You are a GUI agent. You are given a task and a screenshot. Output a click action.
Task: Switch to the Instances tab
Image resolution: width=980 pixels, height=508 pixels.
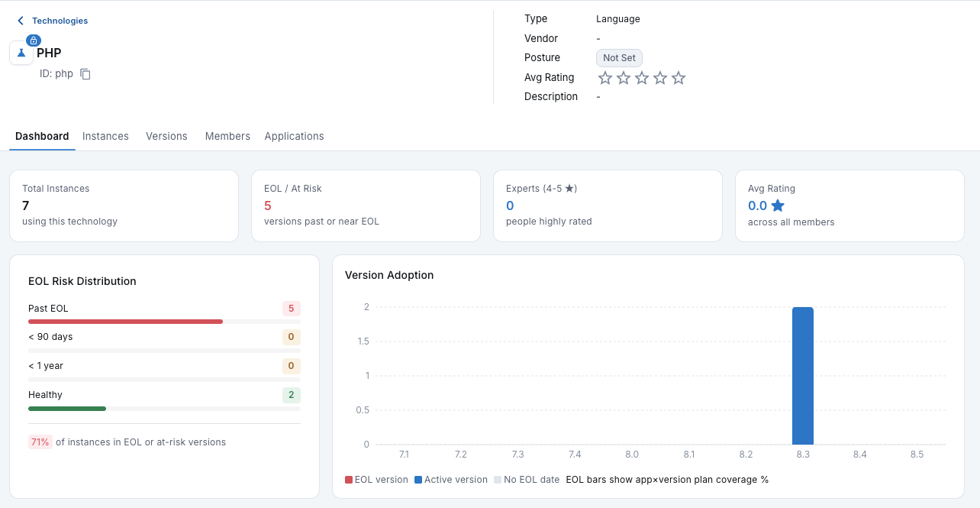pos(105,136)
